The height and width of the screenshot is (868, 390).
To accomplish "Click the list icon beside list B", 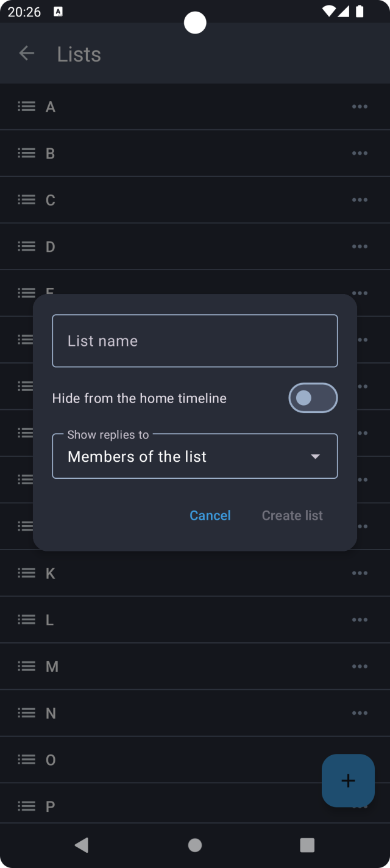I will pos(26,153).
